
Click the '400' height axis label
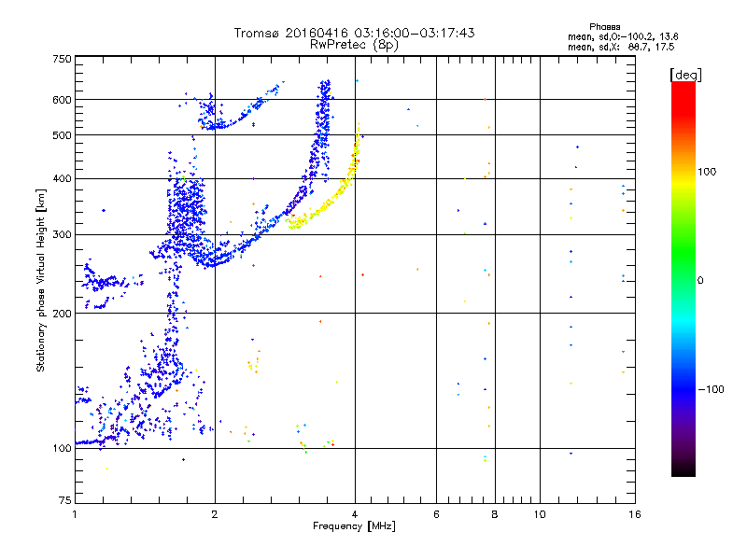(63, 178)
